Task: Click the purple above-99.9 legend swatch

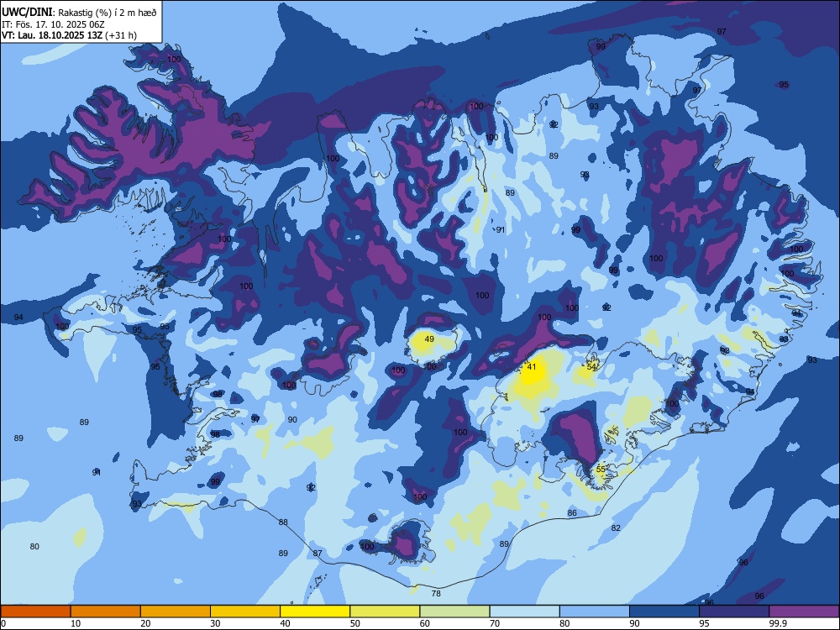Action: [804, 612]
